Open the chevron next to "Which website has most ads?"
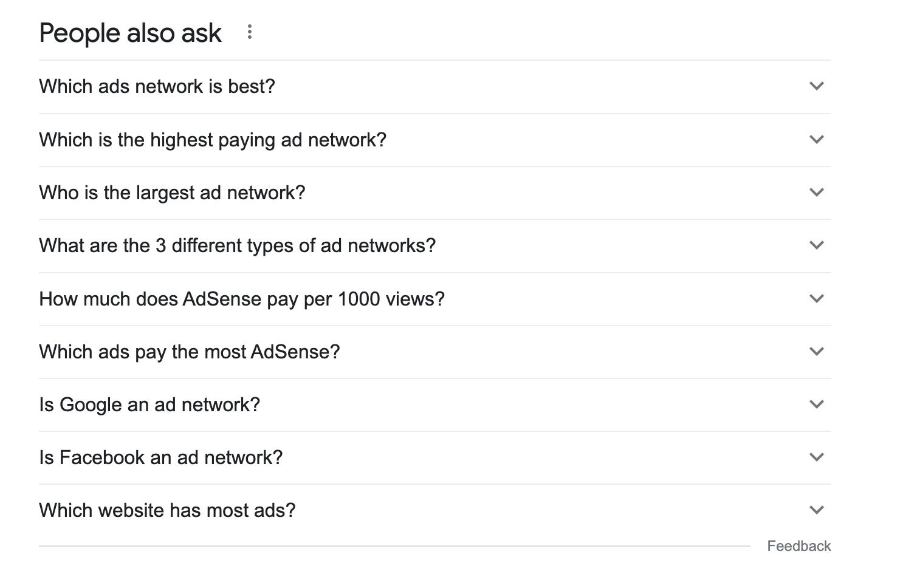 click(x=817, y=510)
